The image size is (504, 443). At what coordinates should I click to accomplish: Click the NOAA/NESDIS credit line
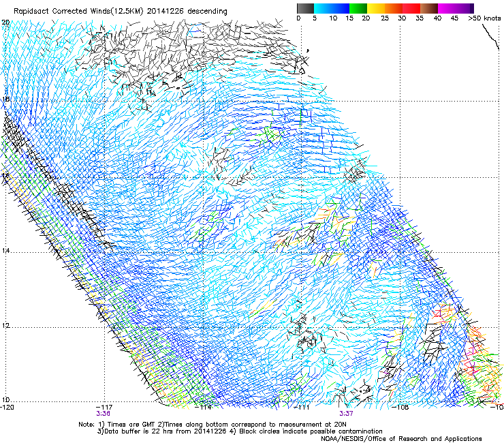pyautogui.click(x=401, y=439)
